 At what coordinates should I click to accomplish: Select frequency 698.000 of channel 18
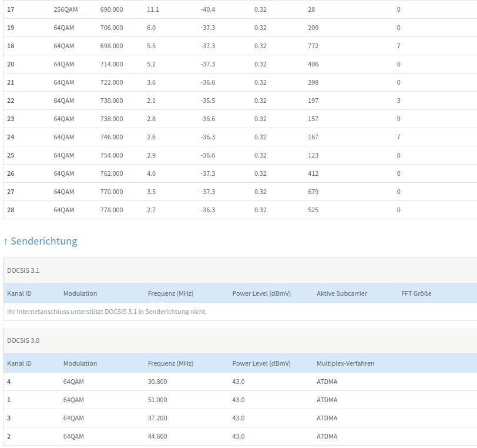coord(112,46)
